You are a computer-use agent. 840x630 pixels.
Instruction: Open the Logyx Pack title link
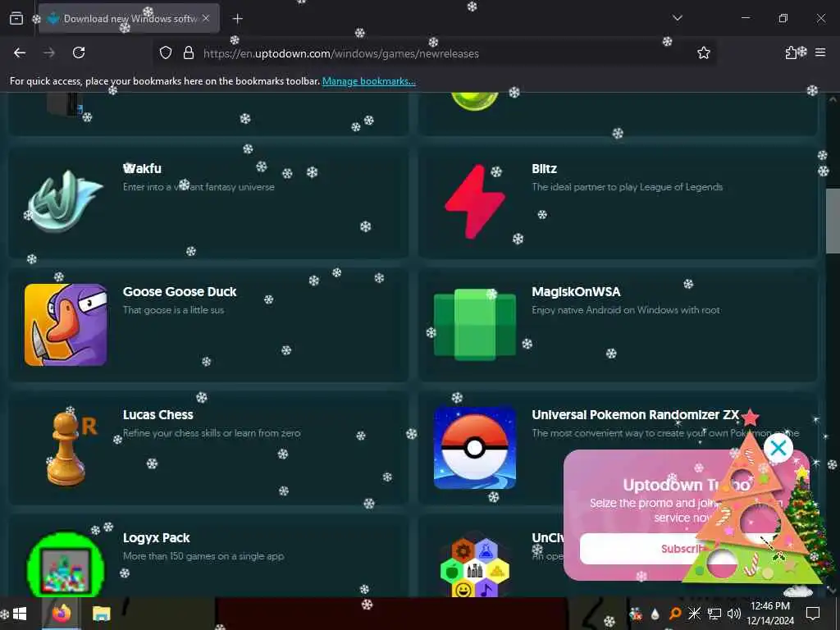(x=157, y=538)
